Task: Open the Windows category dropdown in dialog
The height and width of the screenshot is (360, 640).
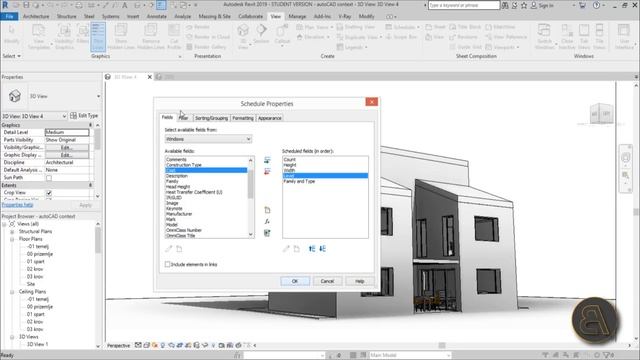Action: click(x=208, y=139)
